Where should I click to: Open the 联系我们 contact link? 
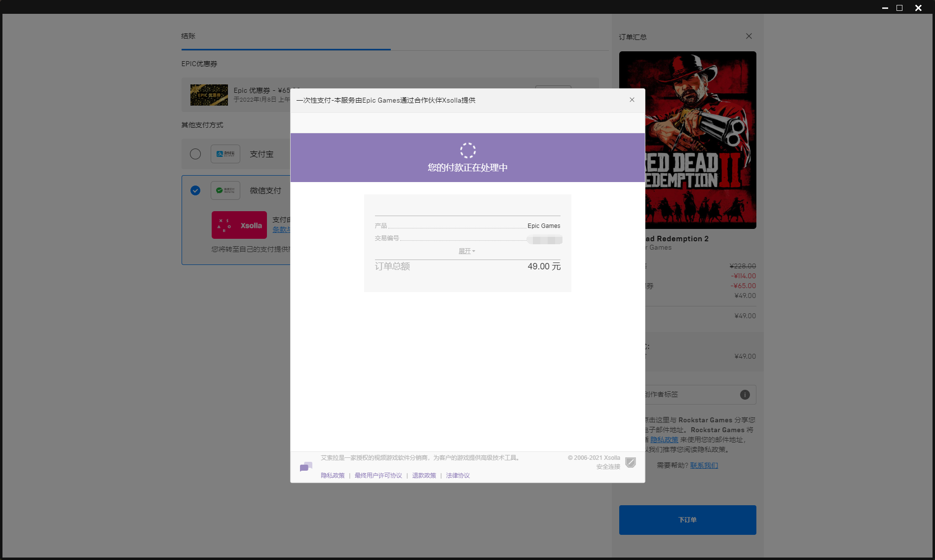tap(704, 465)
